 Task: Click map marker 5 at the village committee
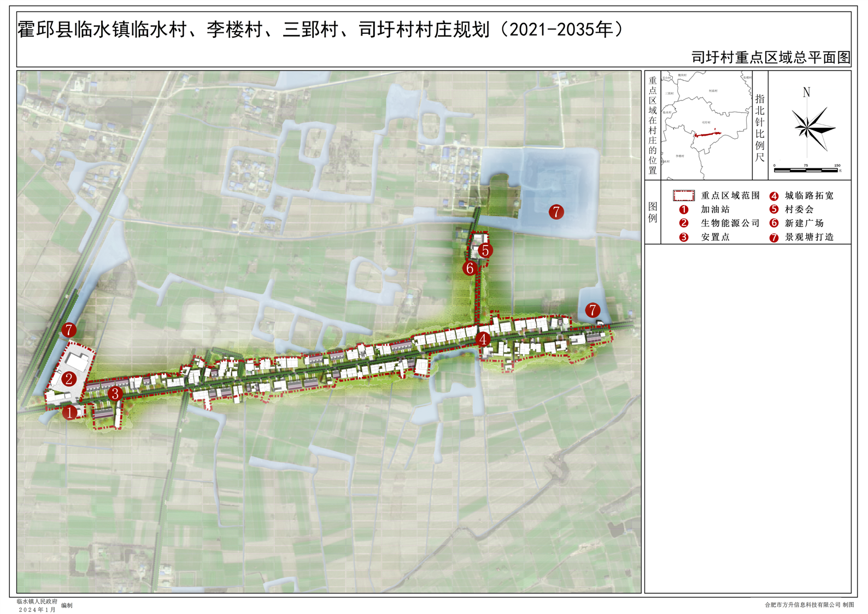tap(485, 250)
